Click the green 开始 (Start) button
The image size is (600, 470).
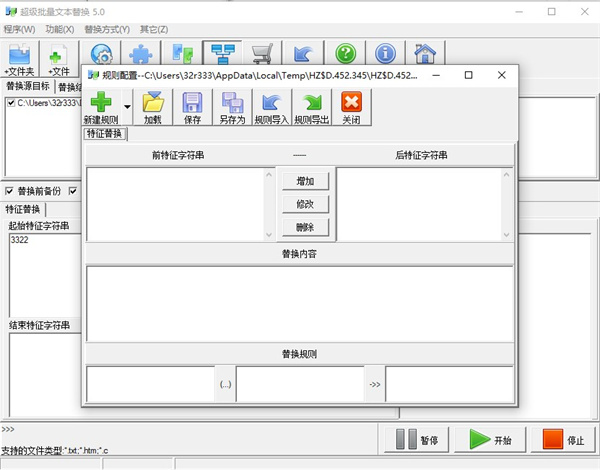pos(493,438)
